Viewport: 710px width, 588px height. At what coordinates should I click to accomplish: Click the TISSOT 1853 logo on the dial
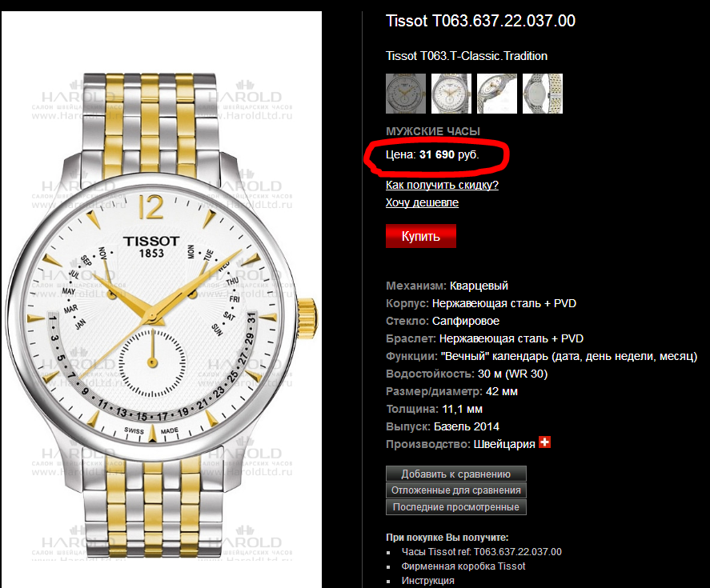[152, 246]
